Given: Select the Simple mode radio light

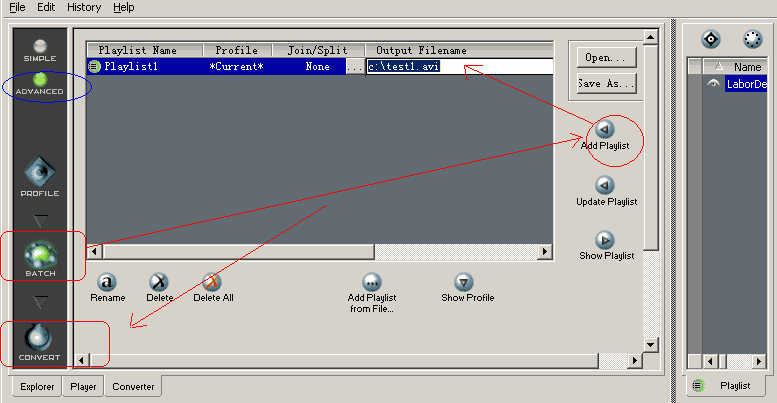Looking at the screenshot, I should (x=40, y=46).
